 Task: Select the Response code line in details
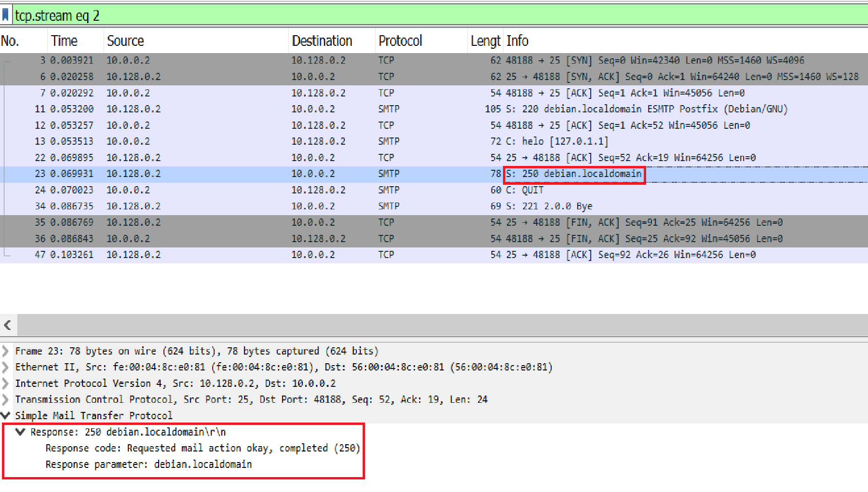coord(203,448)
